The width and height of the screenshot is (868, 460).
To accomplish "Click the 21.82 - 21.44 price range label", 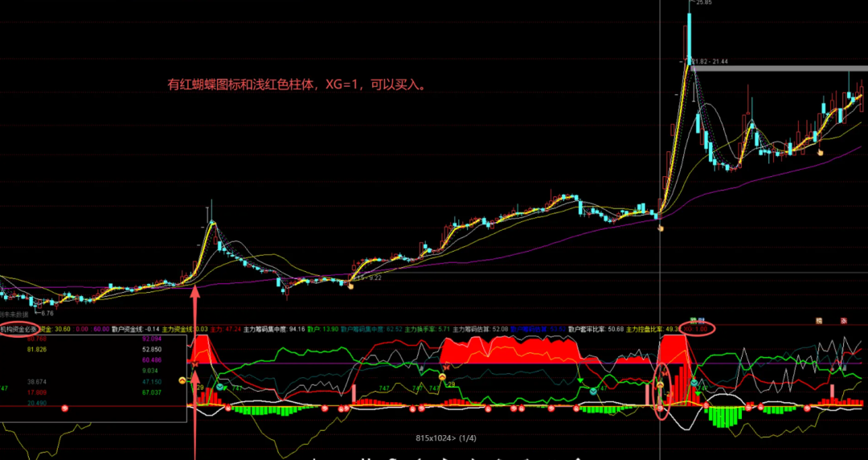I will coord(710,62).
